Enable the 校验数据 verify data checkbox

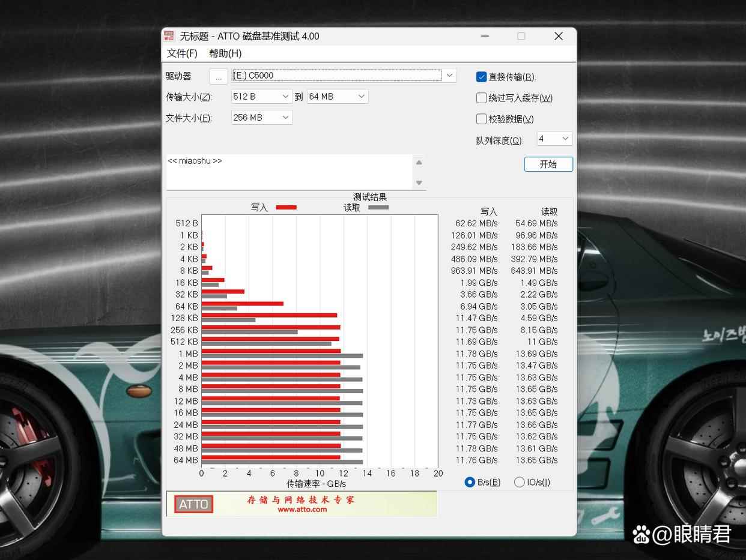pyautogui.click(x=481, y=119)
